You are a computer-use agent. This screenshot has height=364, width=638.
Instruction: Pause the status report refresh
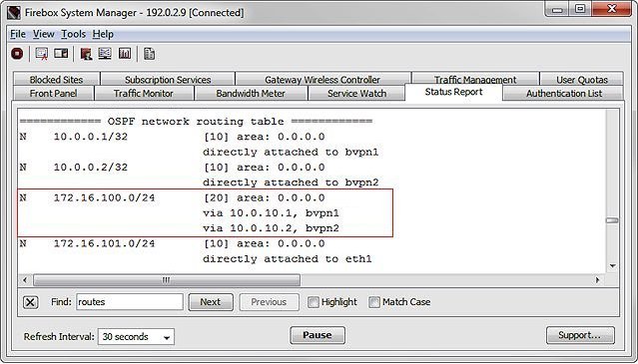pos(318,335)
